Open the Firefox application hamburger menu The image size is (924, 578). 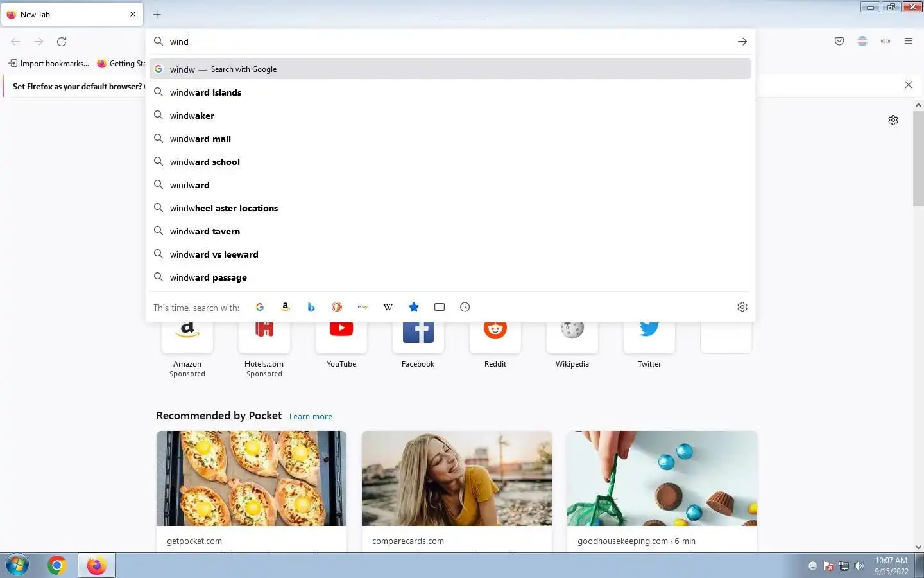click(909, 41)
